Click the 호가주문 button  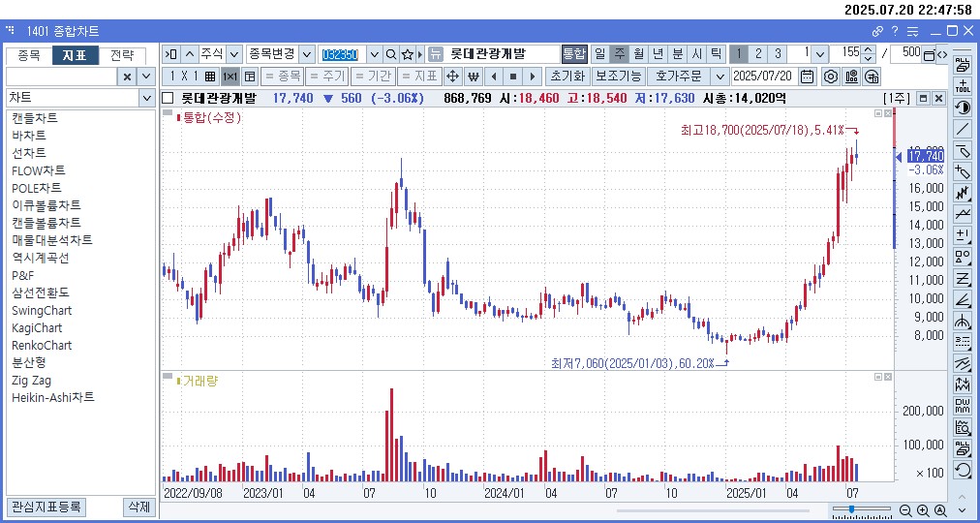(x=680, y=77)
